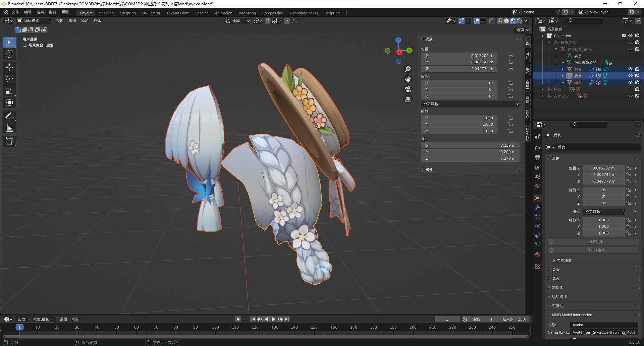Click the zoom viewport magnifier icon

click(408, 69)
